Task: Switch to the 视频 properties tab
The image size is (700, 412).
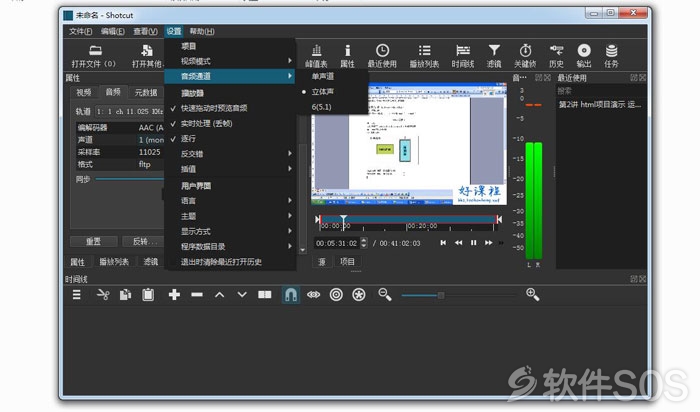Action: click(83, 92)
